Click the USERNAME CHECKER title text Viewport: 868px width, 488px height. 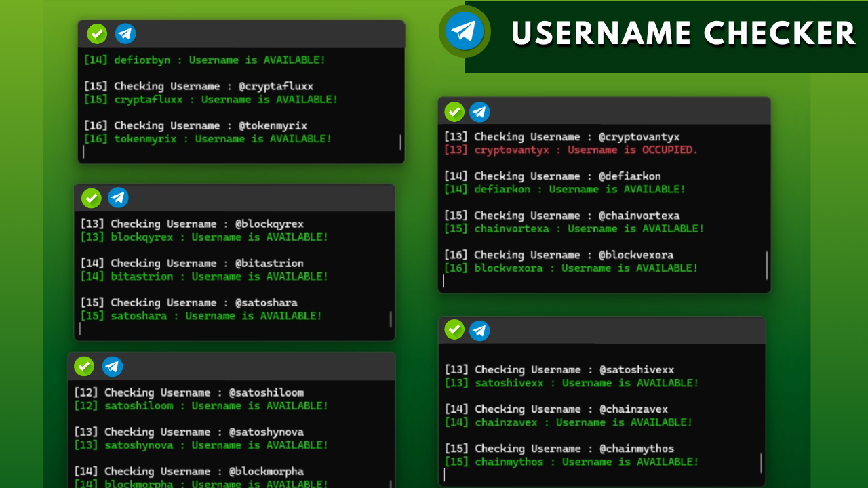[684, 33]
